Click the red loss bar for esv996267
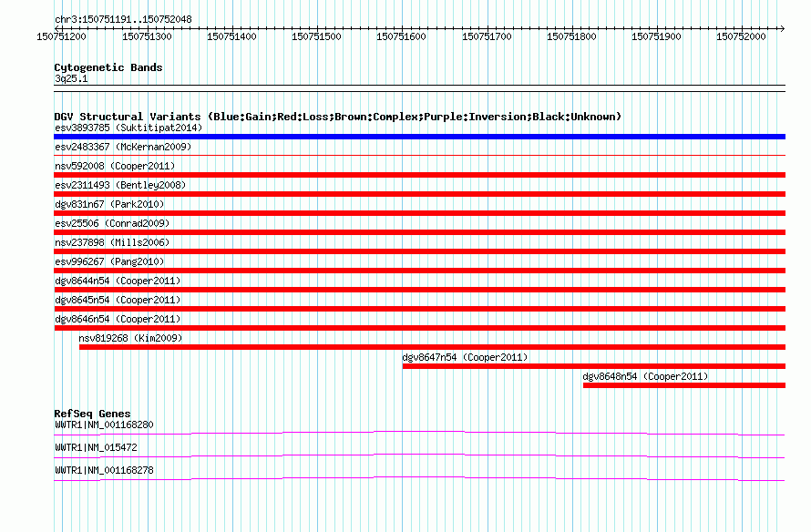Viewport: 811px width, 532px height. tap(419, 271)
